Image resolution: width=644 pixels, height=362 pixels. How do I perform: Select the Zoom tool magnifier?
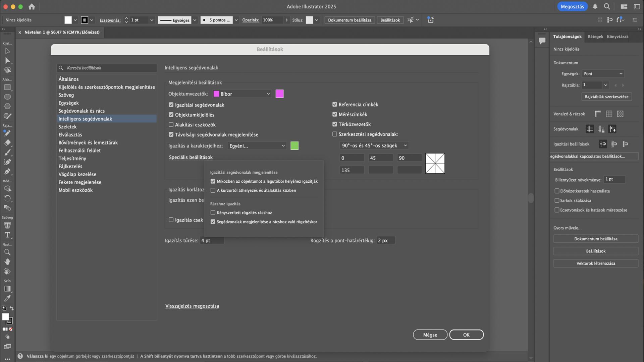pos(7,252)
